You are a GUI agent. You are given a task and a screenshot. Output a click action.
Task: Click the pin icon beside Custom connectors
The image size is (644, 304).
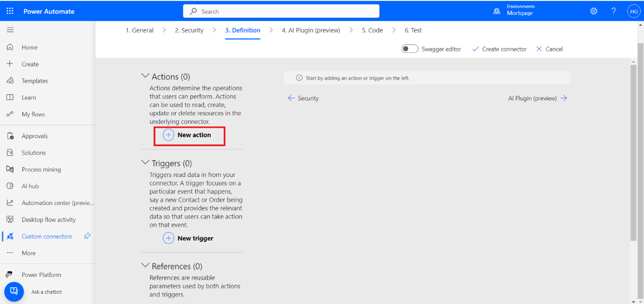pos(87,236)
